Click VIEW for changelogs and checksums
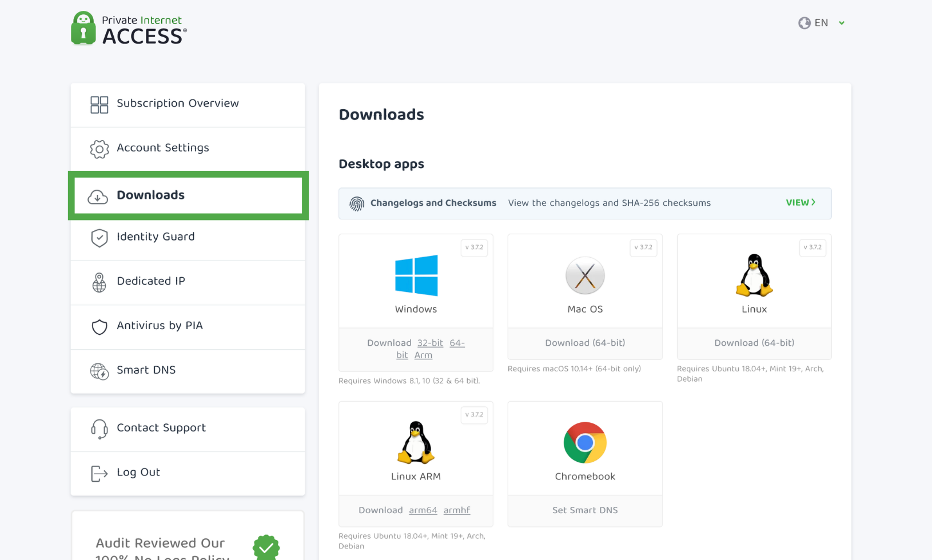This screenshot has width=932, height=560. click(800, 203)
